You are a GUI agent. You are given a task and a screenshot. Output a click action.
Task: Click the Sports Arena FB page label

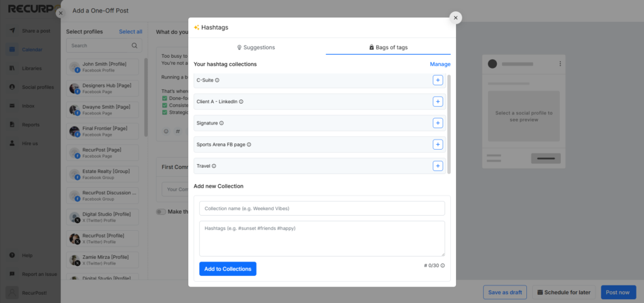click(221, 145)
